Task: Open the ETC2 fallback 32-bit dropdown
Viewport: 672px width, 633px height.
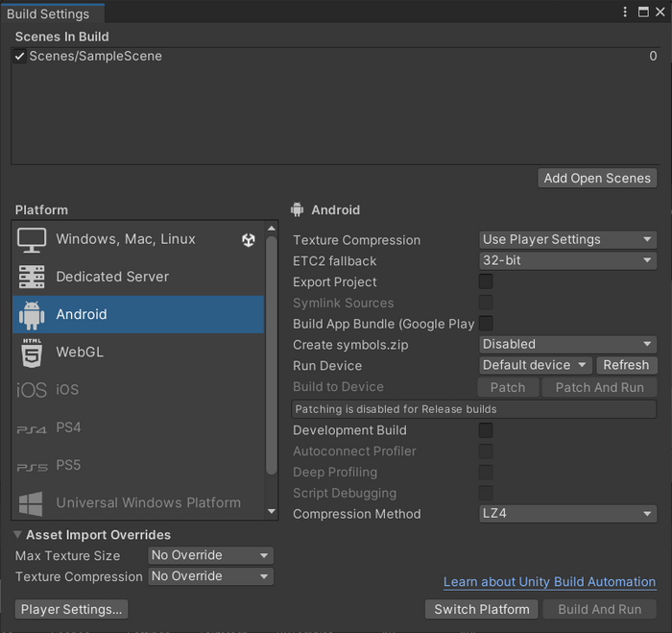Action: pos(567,260)
